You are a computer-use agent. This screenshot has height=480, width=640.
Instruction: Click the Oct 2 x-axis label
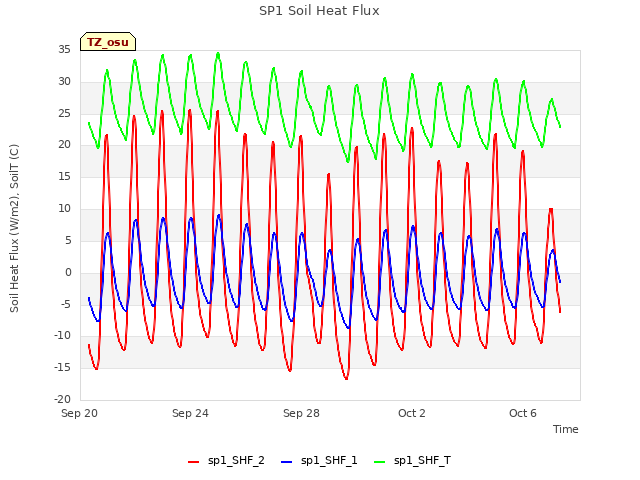(x=412, y=413)
